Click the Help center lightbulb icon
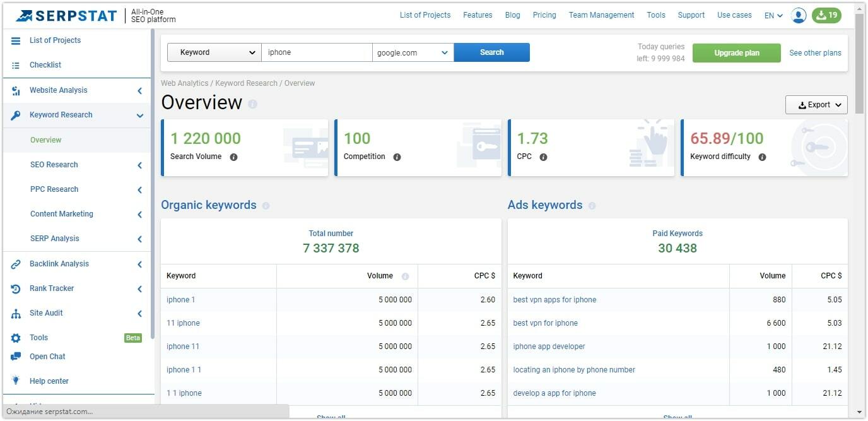Screen dimensions: 868x421 tap(16, 381)
